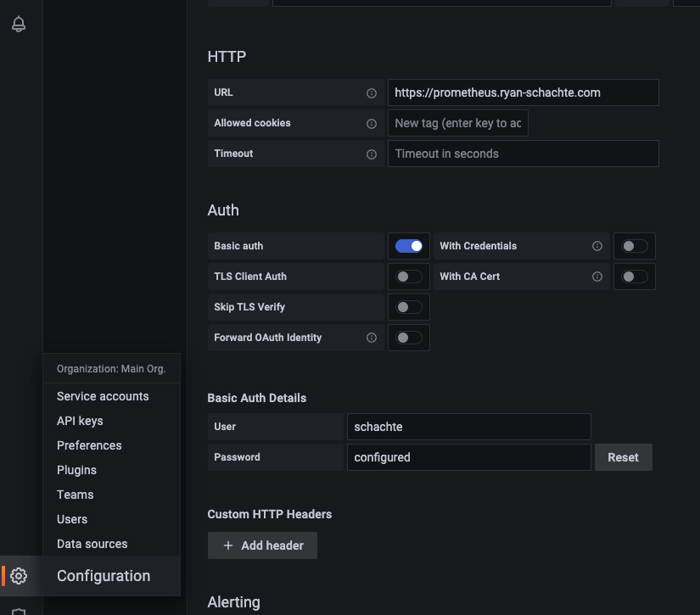The image size is (700, 615).
Task: Turn on Skip TLS Verify
Action: click(x=409, y=307)
